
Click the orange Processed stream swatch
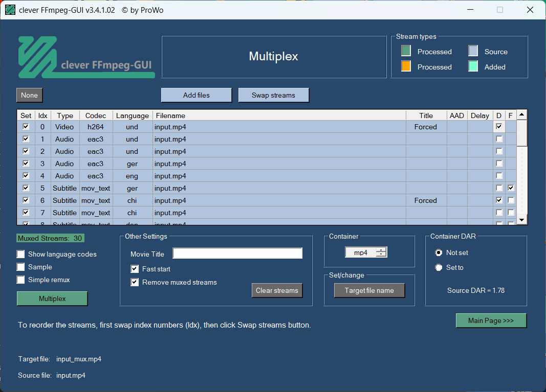point(406,66)
